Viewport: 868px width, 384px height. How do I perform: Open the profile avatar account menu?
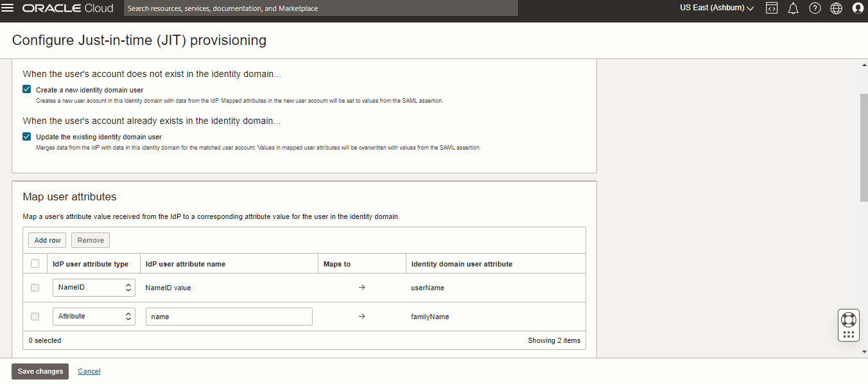tap(858, 8)
